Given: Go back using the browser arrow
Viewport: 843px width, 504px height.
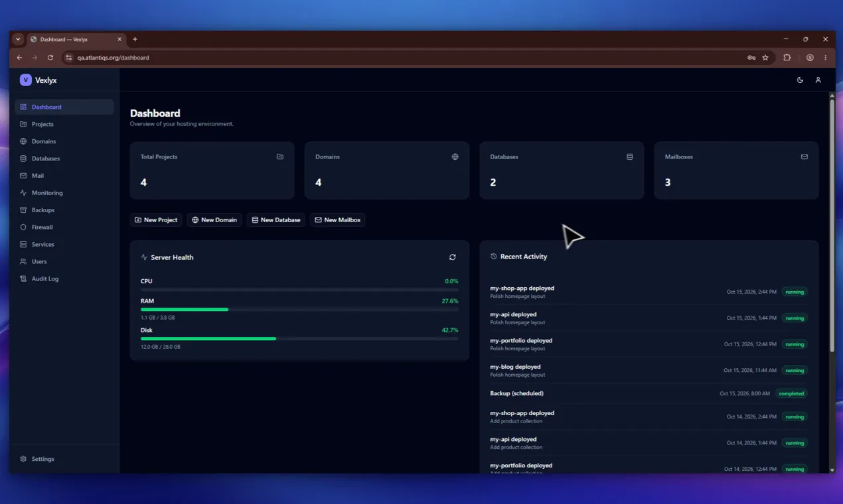Looking at the screenshot, I should click(x=19, y=58).
